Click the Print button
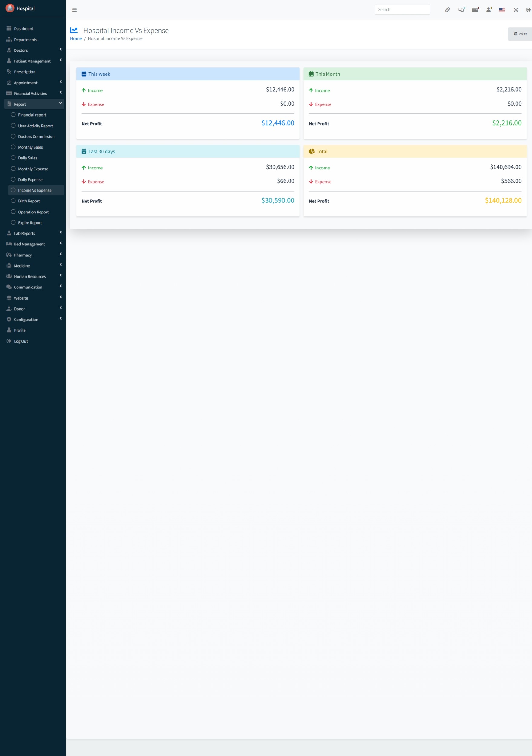This screenshot has width=532, height=756. (520, 34)
